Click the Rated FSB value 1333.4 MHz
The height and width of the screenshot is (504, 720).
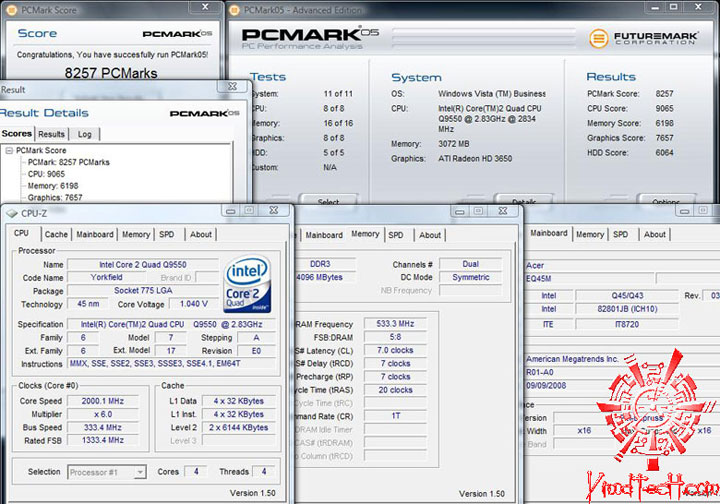[x=103, y=440]
